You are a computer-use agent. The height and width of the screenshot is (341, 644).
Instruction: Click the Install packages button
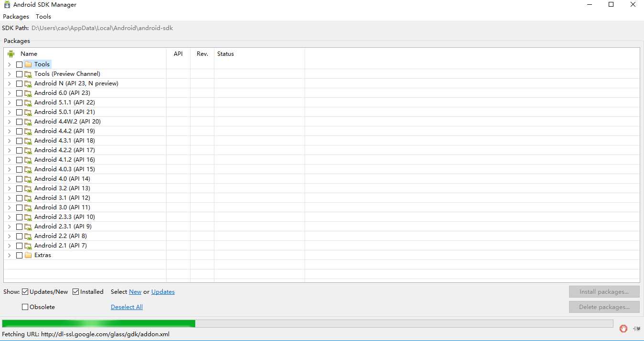(x=604, y=292)
